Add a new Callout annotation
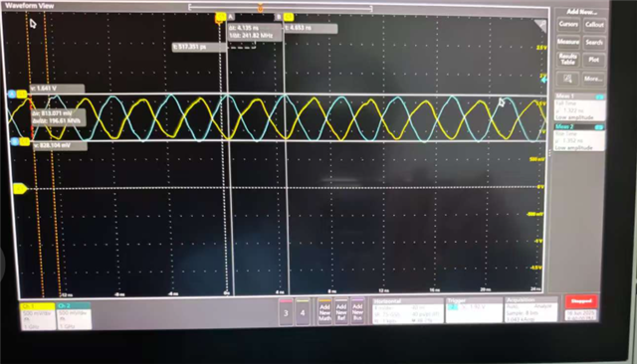Viewport: 637px width, 364px height. pos(594,25)
